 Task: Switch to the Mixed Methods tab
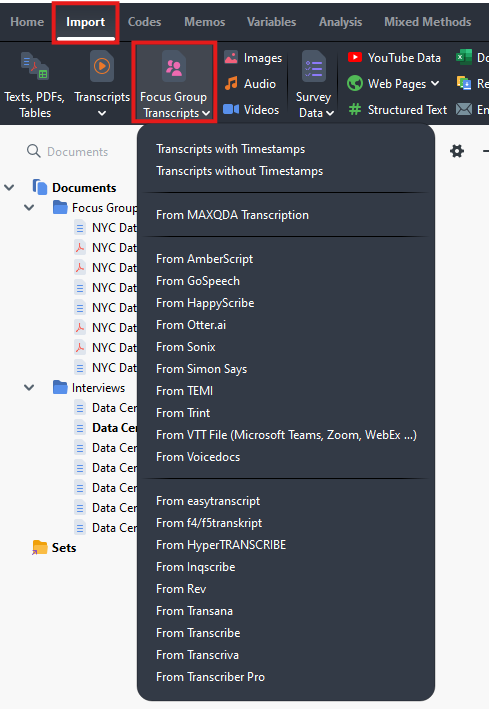(x=427, y=22)
